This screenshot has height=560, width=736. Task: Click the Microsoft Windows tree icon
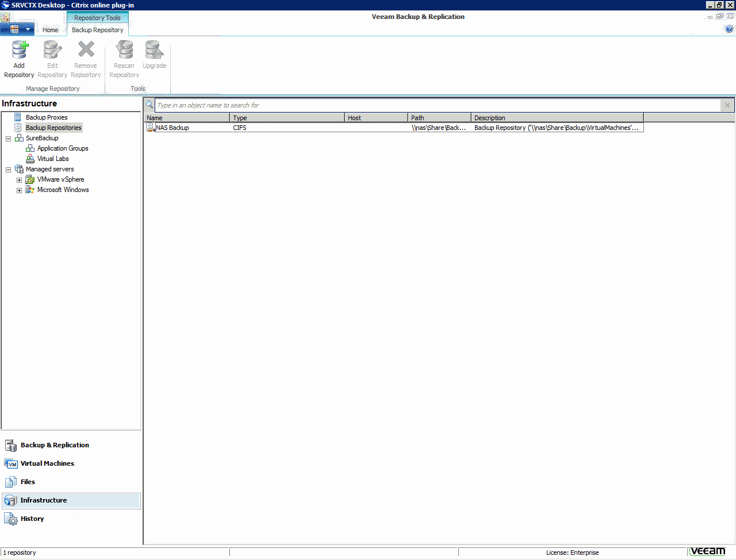coord(30,190)
